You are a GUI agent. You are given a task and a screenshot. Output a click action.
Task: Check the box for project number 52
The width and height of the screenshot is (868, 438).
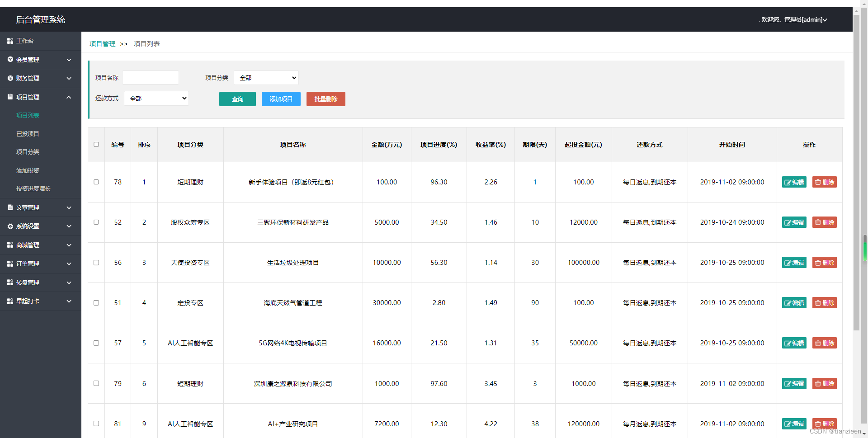(x=96, y=222)
